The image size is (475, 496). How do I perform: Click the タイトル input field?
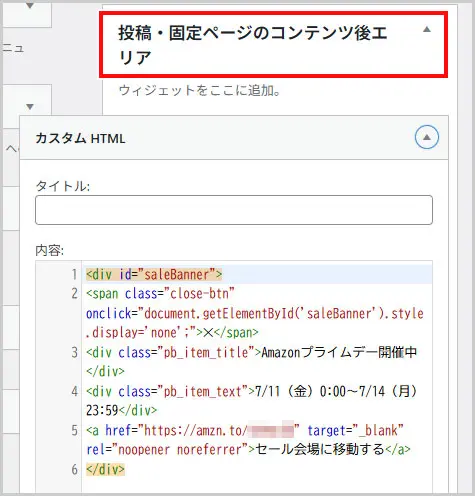tap(234, 210)
